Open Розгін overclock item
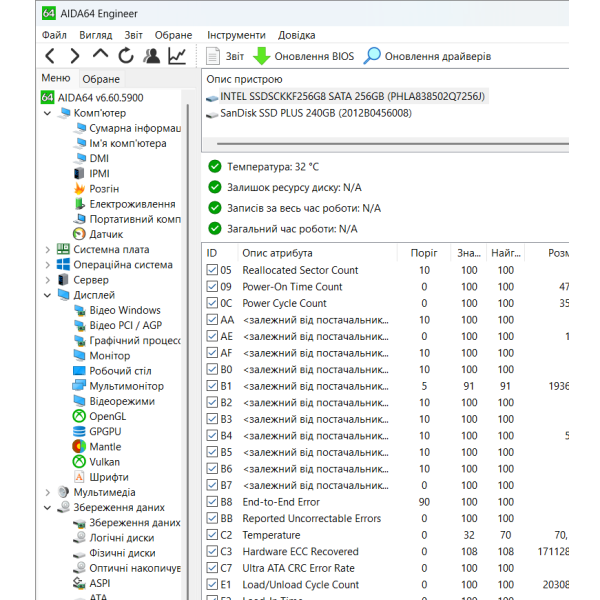 [x=96, y=189]
